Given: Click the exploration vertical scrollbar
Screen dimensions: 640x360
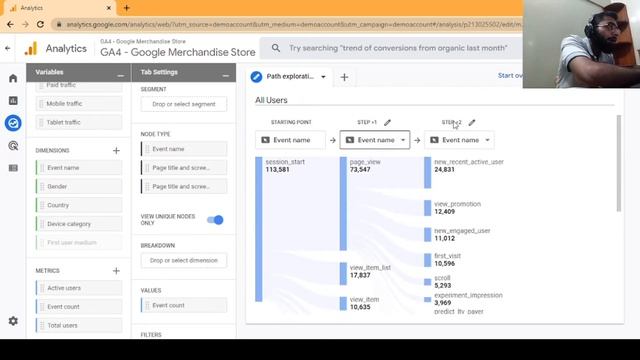Looking at the screenshot, I should click(619, 163).
